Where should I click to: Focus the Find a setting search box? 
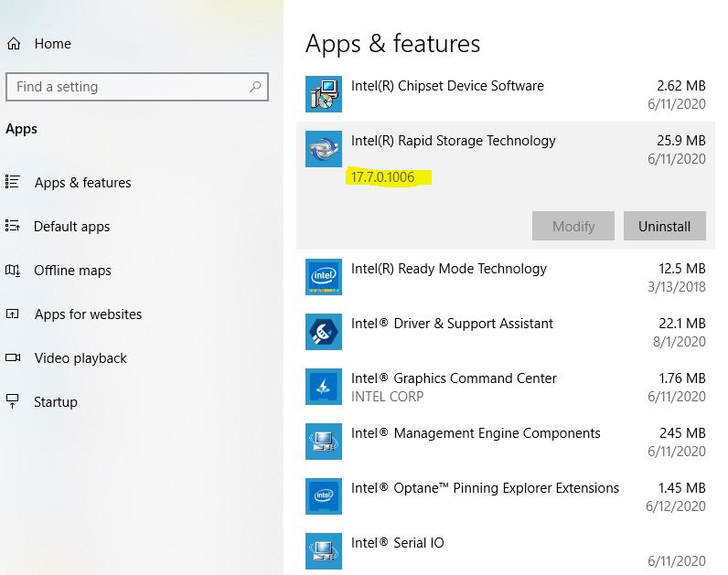click(128, 87)
